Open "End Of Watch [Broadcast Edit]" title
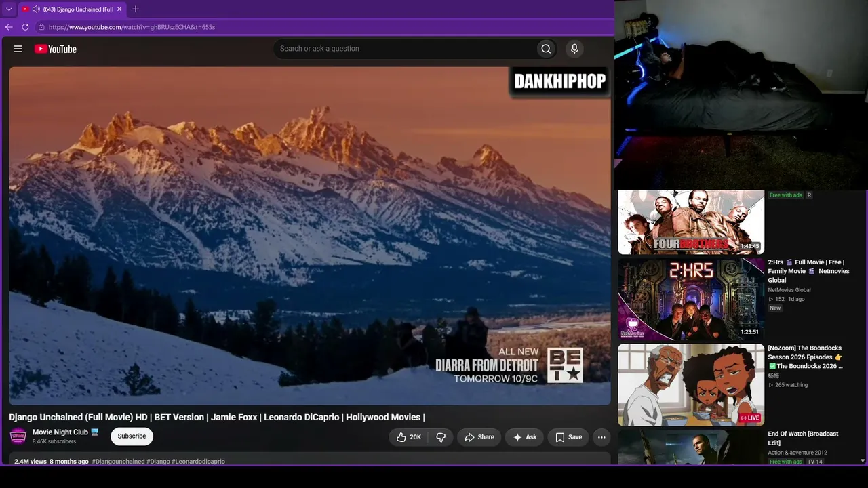 point(803,439)
